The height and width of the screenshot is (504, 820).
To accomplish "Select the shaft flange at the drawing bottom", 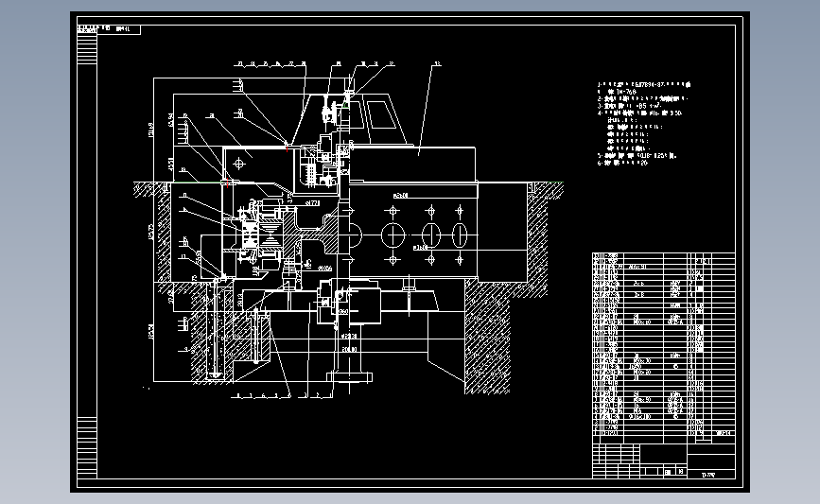I will click(x=349, y=377).
